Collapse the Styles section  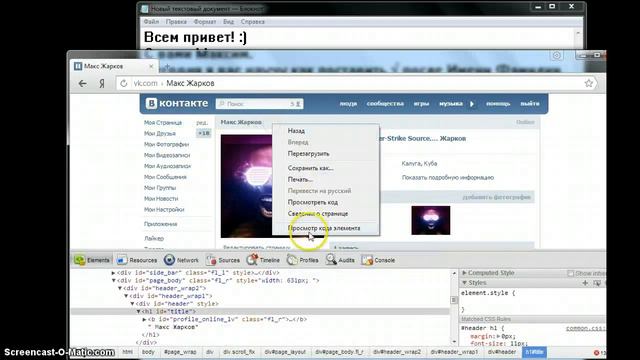tap(464, 282)
